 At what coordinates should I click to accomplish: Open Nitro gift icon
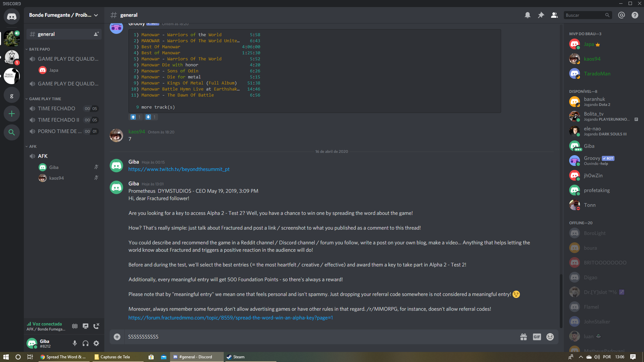524,337
